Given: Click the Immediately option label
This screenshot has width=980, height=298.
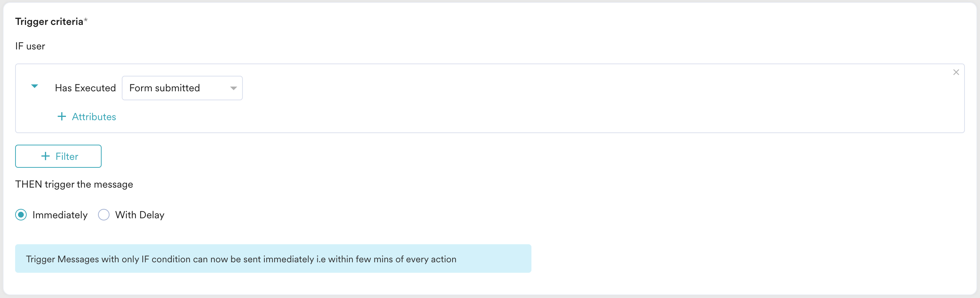Looking at the screenshot, I should (60, 215).
